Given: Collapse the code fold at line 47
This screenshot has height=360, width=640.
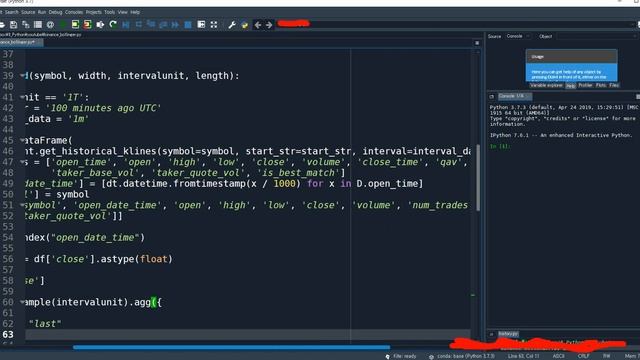Looking at the screenshot, I should point(22,162).
